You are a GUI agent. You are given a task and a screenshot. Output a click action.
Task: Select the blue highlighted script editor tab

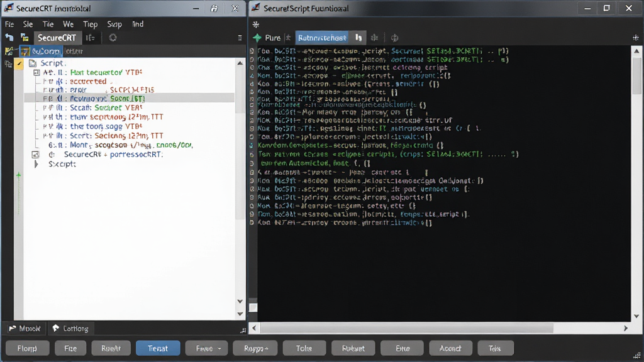pos(321,38)
